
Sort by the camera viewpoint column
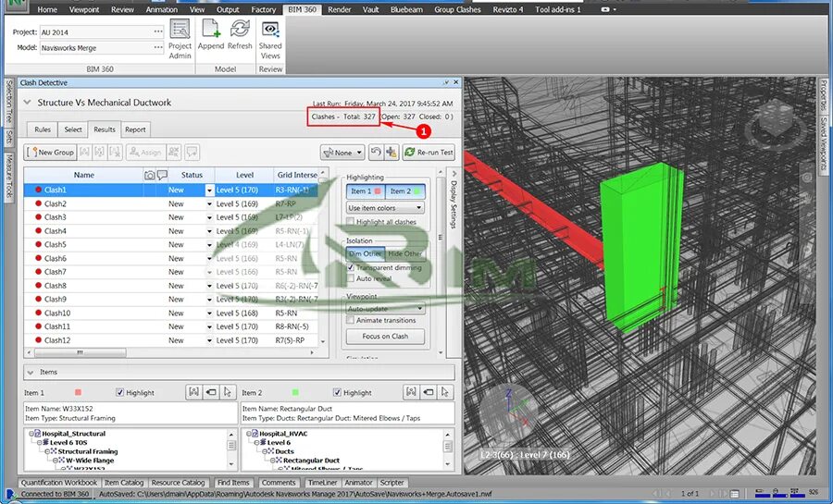coord(150,175)
